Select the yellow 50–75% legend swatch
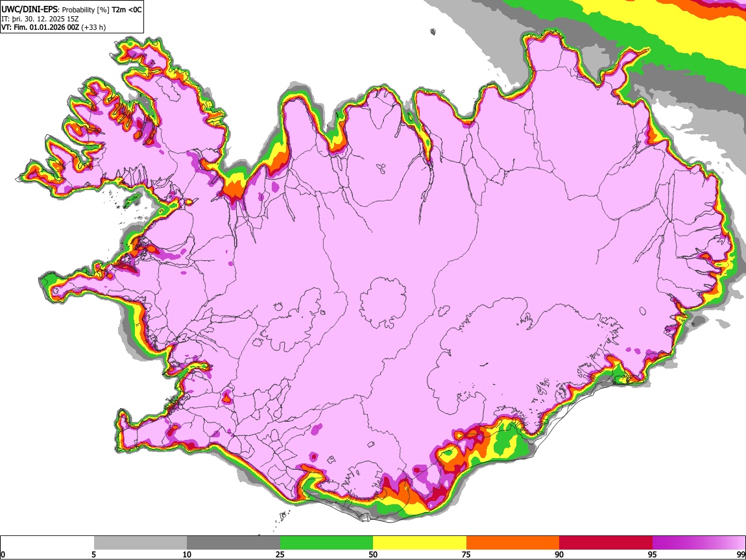 pos(420,542)
